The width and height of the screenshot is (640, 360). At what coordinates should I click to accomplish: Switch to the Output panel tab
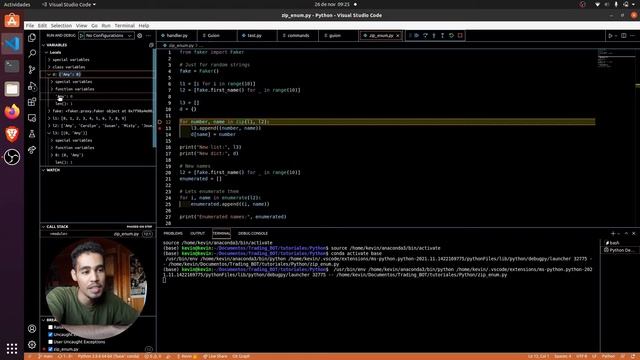(198, 233)
